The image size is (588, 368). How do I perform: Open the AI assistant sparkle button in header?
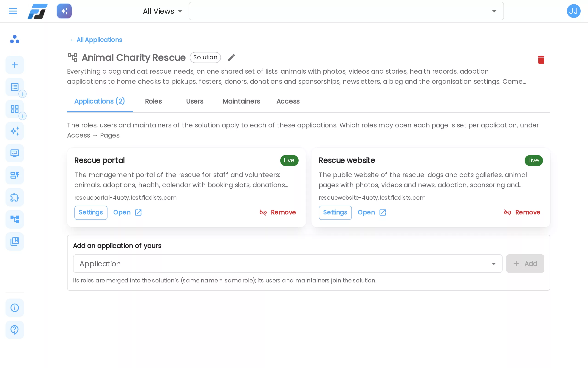tap(64, 11)
